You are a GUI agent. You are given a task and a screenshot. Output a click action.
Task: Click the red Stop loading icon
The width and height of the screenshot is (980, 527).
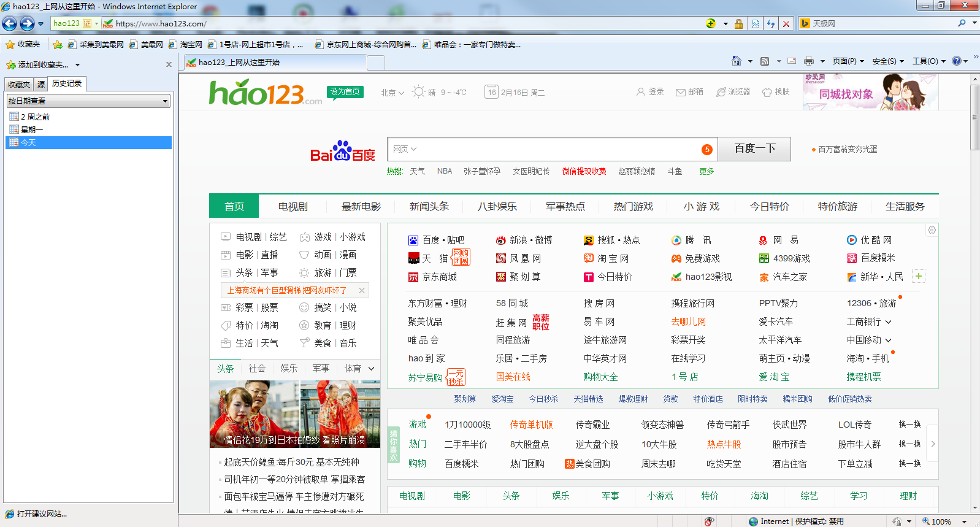point(786,24)
